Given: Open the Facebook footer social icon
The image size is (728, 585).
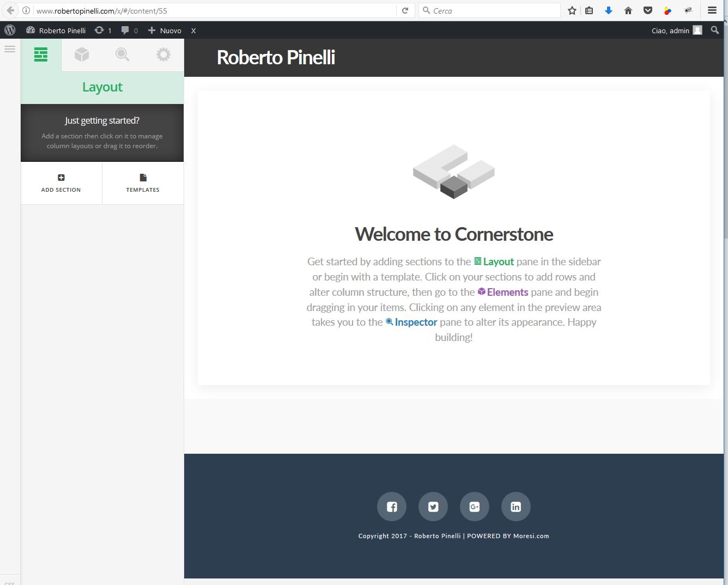Looking at the screenshot, I should tap(392, 507).
